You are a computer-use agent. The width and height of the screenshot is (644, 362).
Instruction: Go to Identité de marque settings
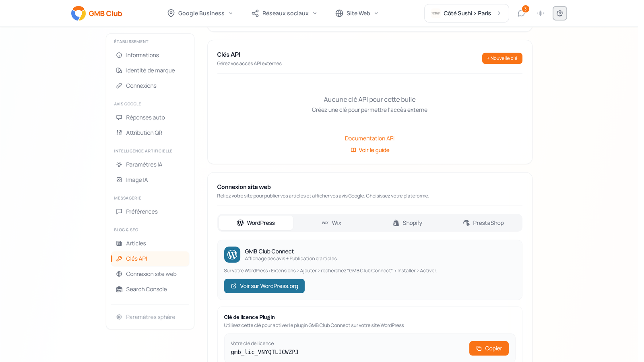(x=150, y=70)
